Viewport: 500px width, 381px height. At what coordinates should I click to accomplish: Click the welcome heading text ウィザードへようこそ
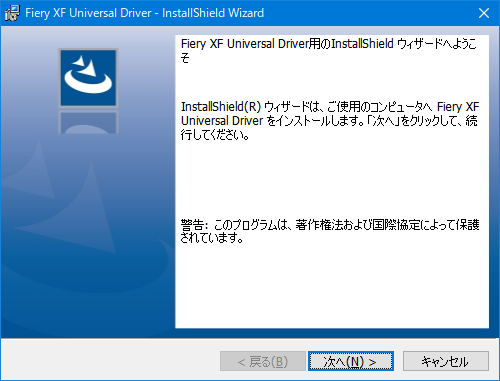tap(329, 51)
